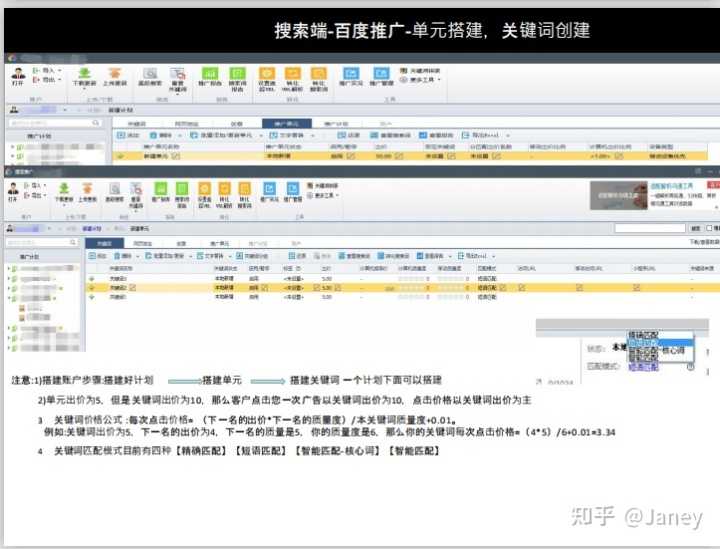Open 导入 import dropdown in lower window
Viewport: 720px width, 549px height.
[35, 185]
